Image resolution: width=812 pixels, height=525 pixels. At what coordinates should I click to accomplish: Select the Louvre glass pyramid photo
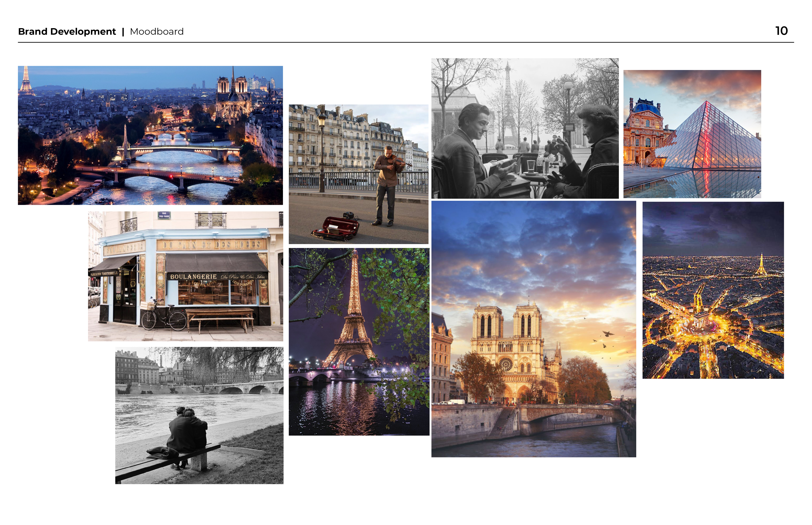[x=692, y=134]
